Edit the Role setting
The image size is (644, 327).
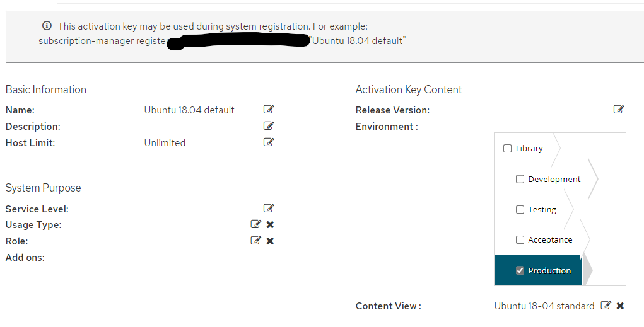click(x=256, y=241)
